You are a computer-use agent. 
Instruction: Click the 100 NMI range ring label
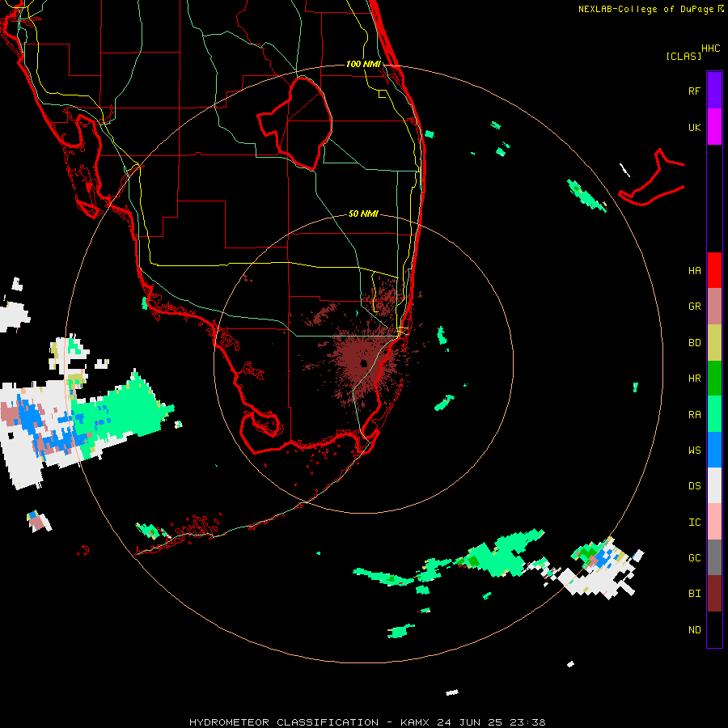(x=363, y=64)
